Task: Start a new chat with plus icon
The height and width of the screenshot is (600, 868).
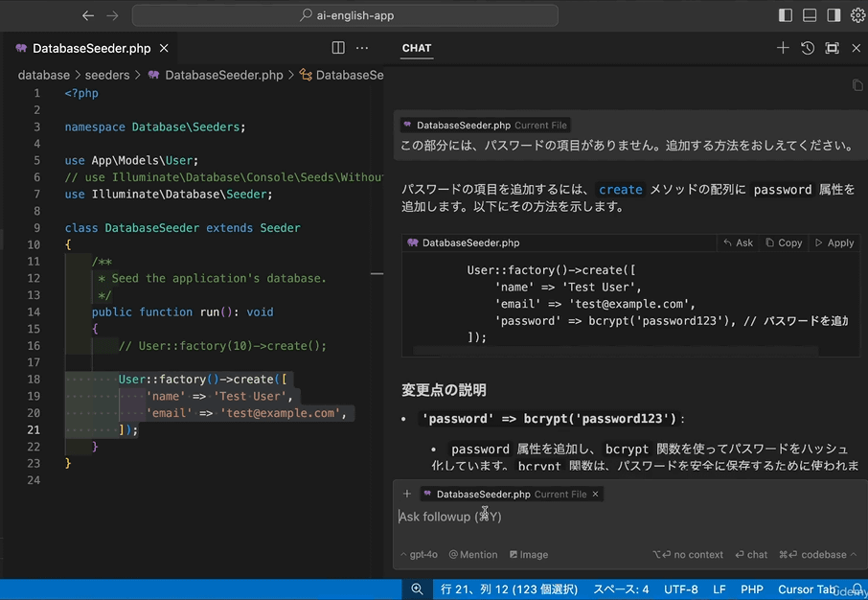Action: 783,48
